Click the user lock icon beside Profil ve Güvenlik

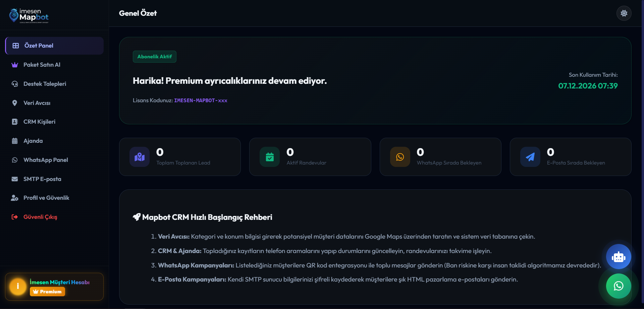[x=15, y=198]
